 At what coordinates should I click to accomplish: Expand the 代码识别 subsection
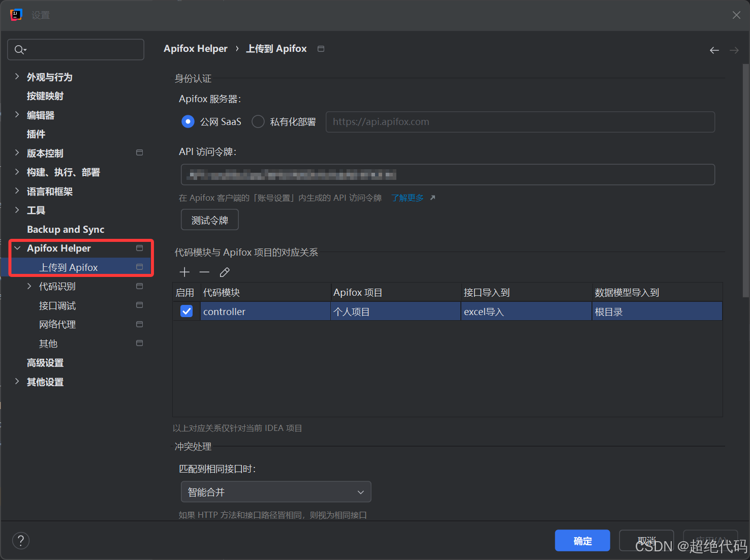pyautogui.click(x=29, y=286)
